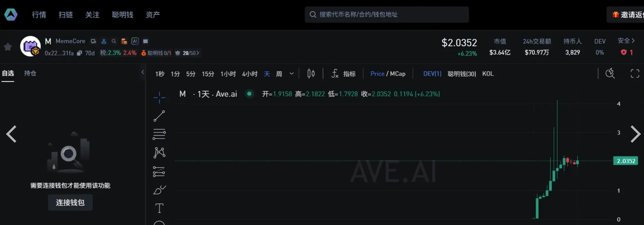Click the device/monitor icon beside MemeCore

pyautogui.click(x=93, y=41)
